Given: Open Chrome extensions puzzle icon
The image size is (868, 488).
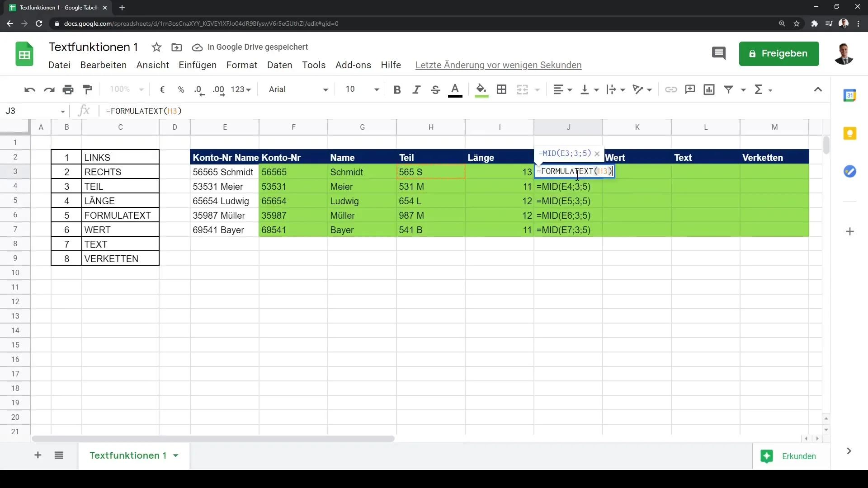Looking at the screenshot, I should pyautogui.click(x=814, y=23).
